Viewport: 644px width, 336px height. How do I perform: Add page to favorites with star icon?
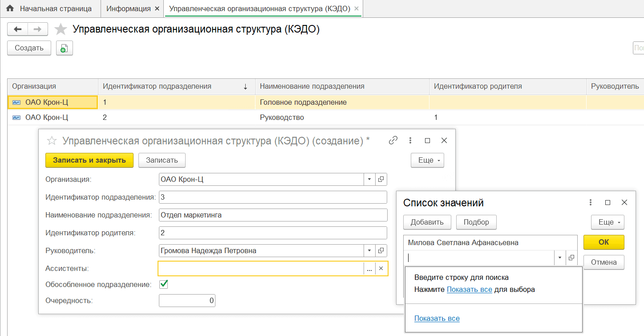tap(61, 30)
